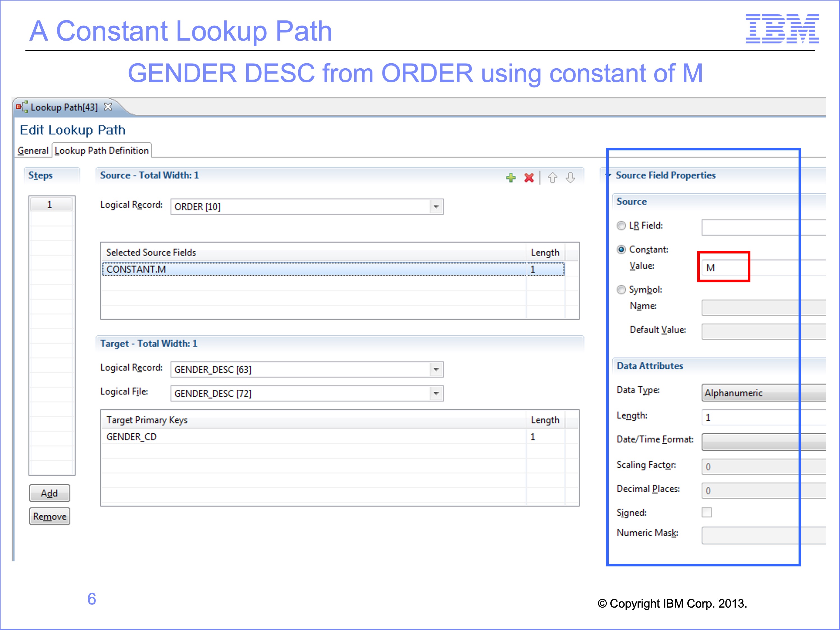
Task: Click the red X delete source field icon
Action: click(x=529, y=178)
